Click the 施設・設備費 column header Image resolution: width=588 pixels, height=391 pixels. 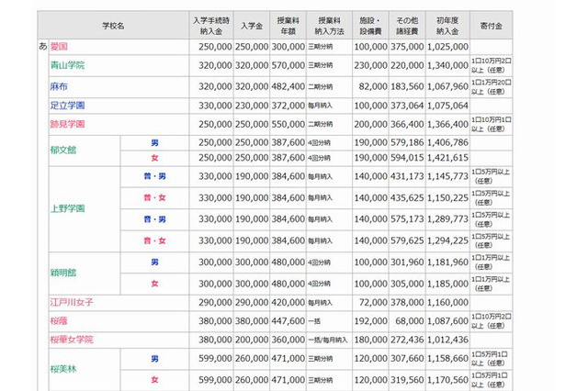click(370, 26)
